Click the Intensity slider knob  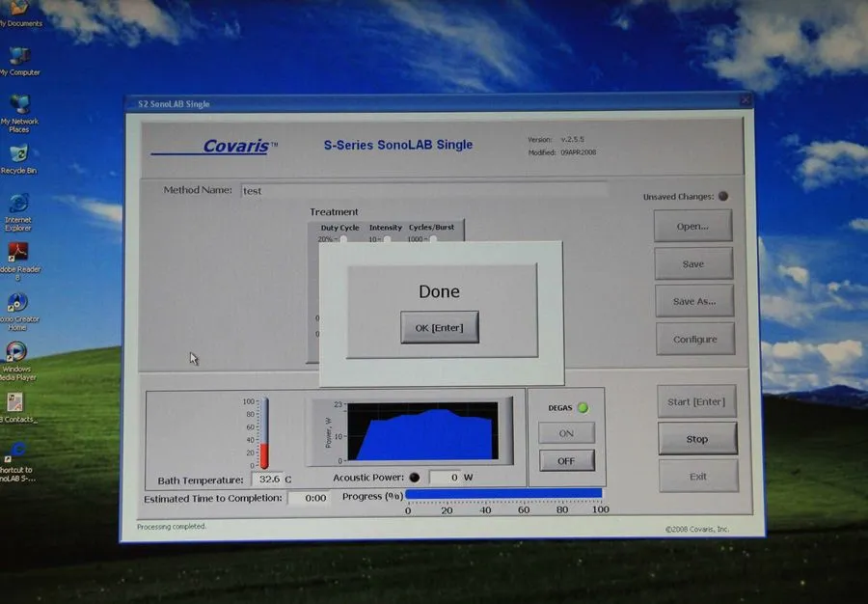pyautogui.click(x=387, y=239)
